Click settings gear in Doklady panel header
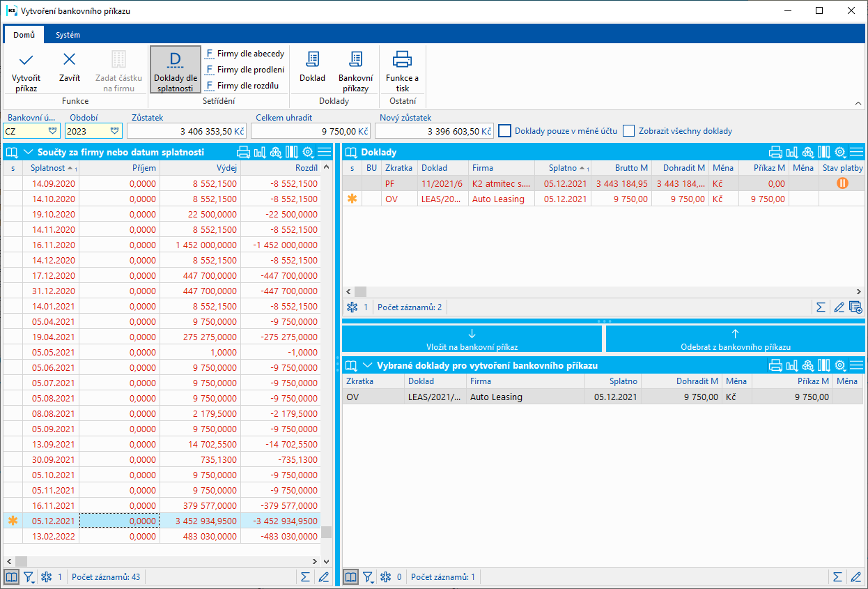 [839, 152]
